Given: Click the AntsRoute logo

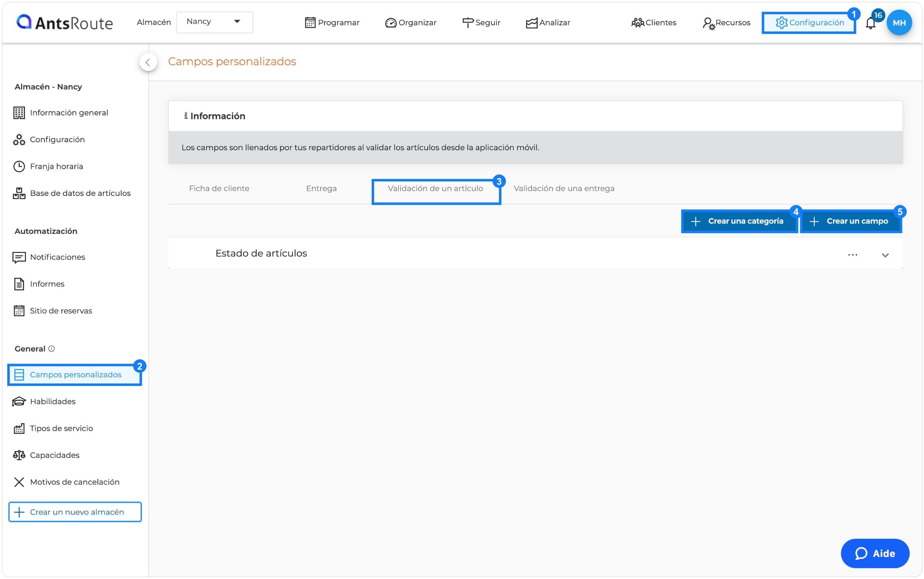Looking at the screenshot, I should coord(64,23).
